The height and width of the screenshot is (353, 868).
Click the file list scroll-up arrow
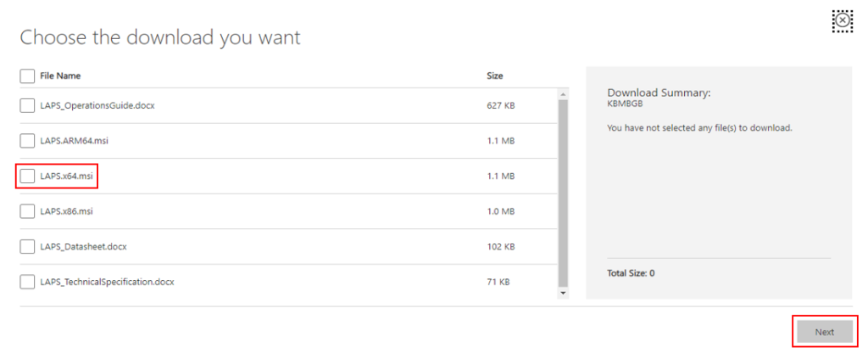(562, 92)
